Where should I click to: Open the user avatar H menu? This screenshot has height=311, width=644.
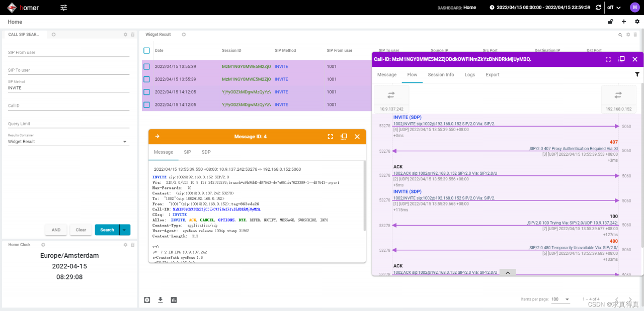(634, 7)
